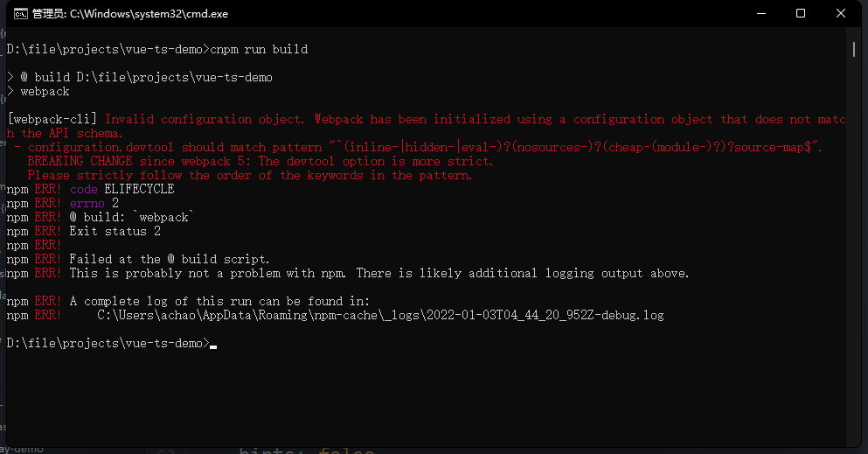Click the debug.log file path
Screen dimensions: 868x454
[380, 315]
